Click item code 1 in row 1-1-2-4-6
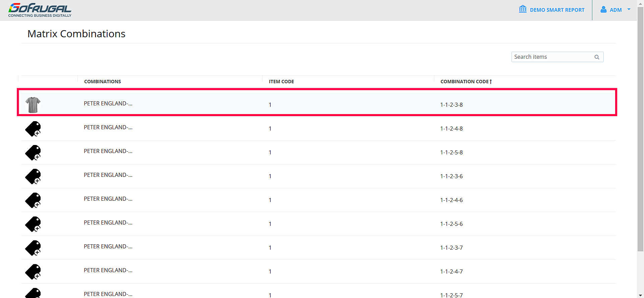This screenshot has height=298, width=644. pos(270,200)
